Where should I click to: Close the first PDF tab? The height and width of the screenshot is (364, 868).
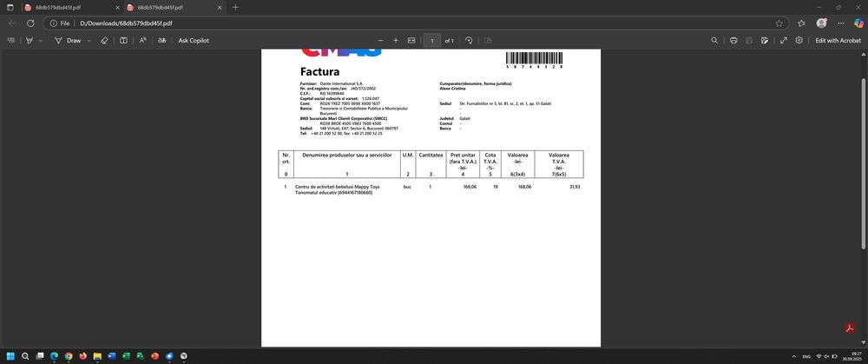click(117, 8)
